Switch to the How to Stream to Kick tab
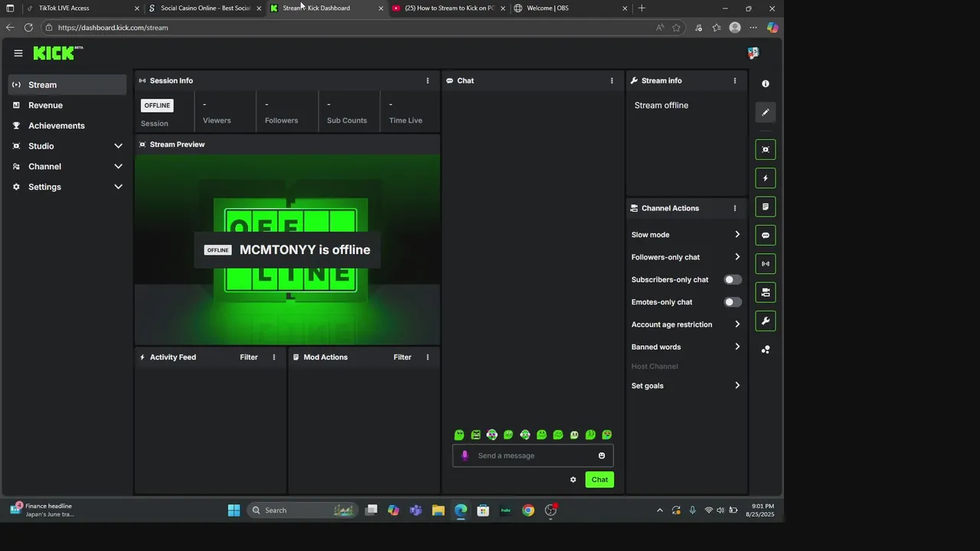This screenshot has height=551, width=980. (x=449, y=8)
